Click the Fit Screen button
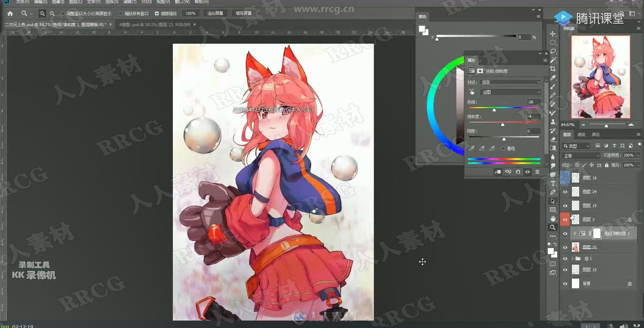The width and height of the screenshot is (644, 328). pos(215,14)
